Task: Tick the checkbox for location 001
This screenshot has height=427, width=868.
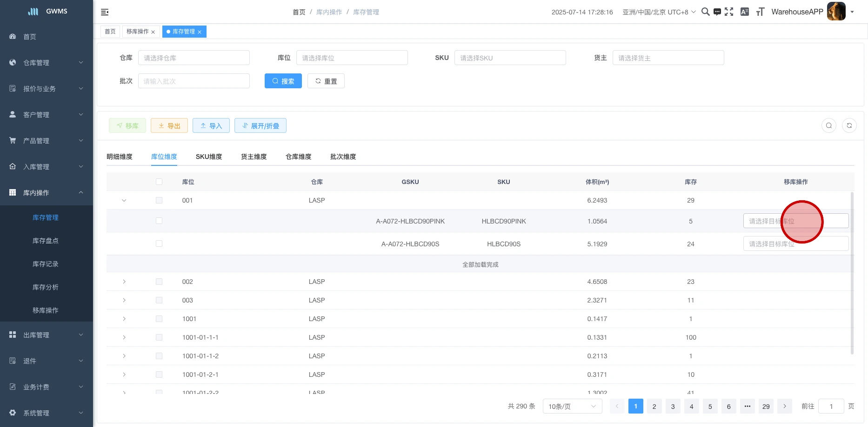Action: [159, 200]
